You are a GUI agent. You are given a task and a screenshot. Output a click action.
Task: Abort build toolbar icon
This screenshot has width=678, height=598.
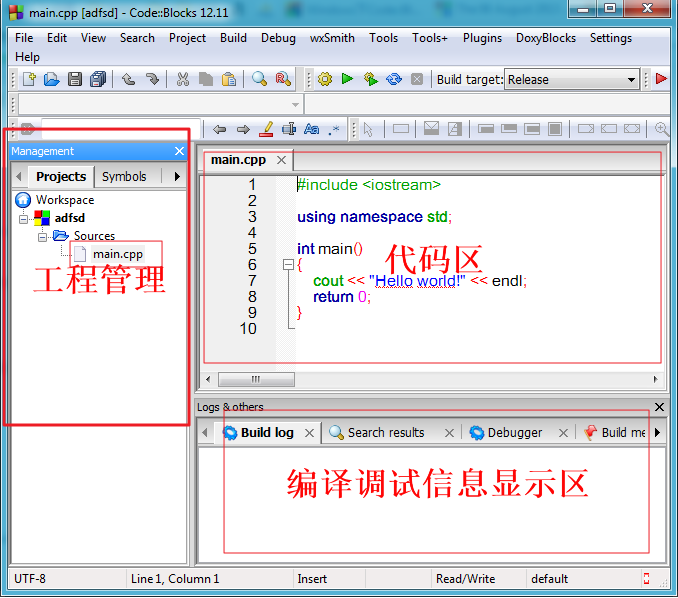(x=417, y=80)
